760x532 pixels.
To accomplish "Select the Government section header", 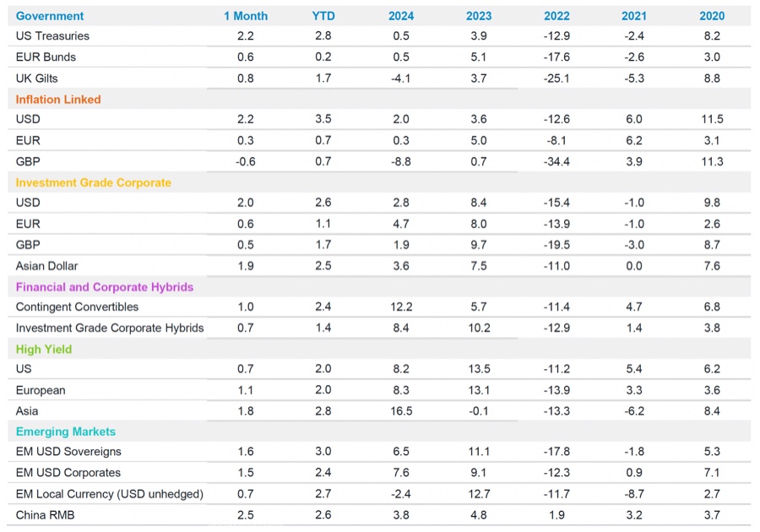I will 50,15.
